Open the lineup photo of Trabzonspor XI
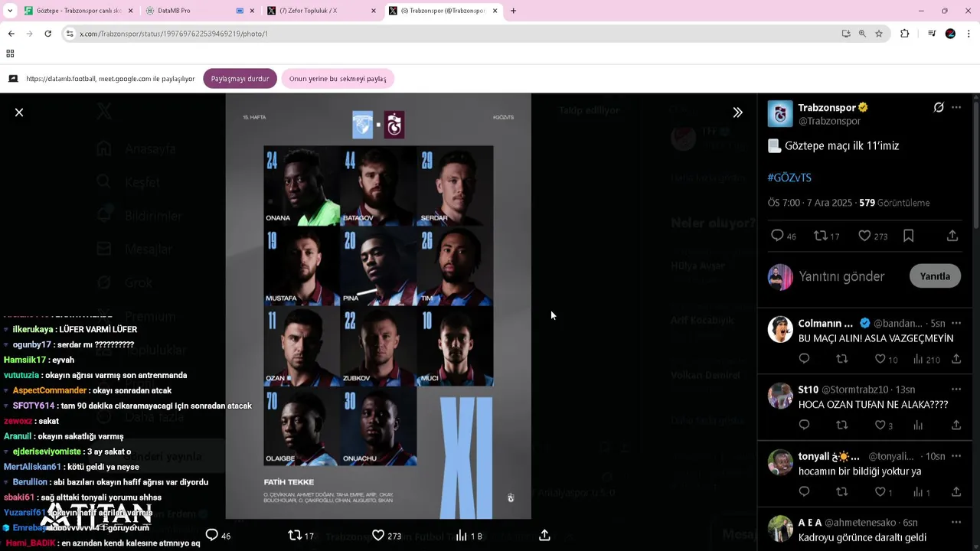980x551 pixels. (378, 306)
